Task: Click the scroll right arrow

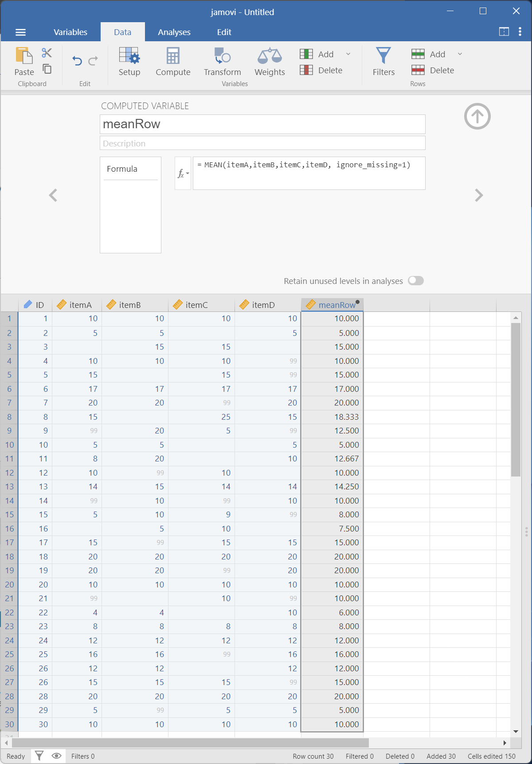Action: (505, 743)
